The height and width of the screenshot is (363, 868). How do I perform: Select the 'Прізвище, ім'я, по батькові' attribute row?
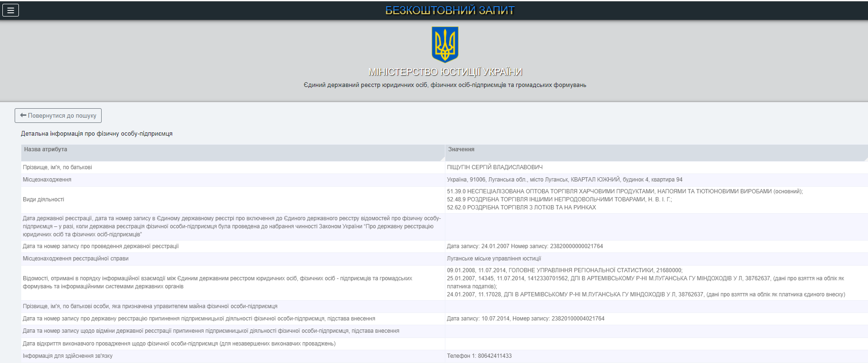coord(57,167)
